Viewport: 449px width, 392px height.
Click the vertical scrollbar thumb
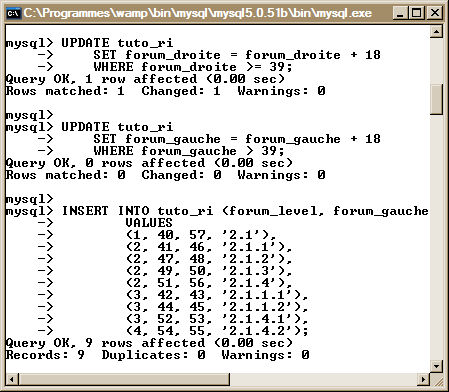(x=436, y=99)
